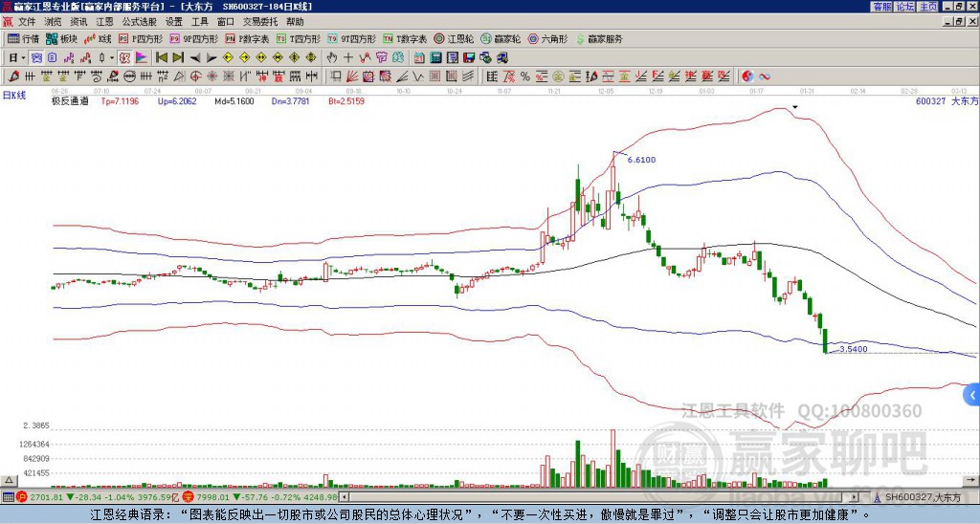Select the crosshair plus cursor tool
The width and height of the screenshot is (980, 524).
(348, 58)
